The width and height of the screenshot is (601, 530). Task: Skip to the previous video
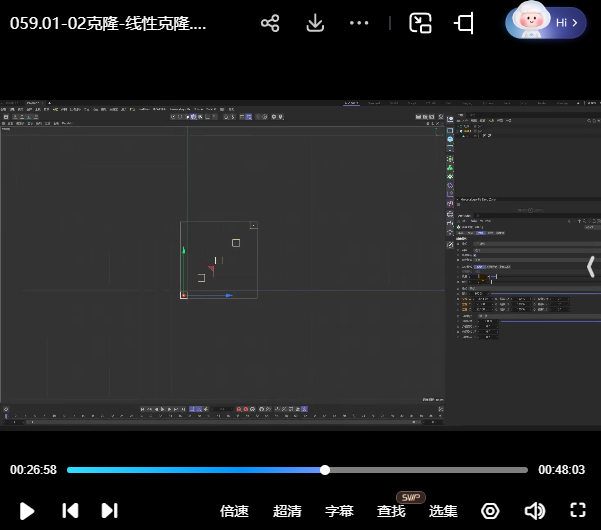coord(70,510)
